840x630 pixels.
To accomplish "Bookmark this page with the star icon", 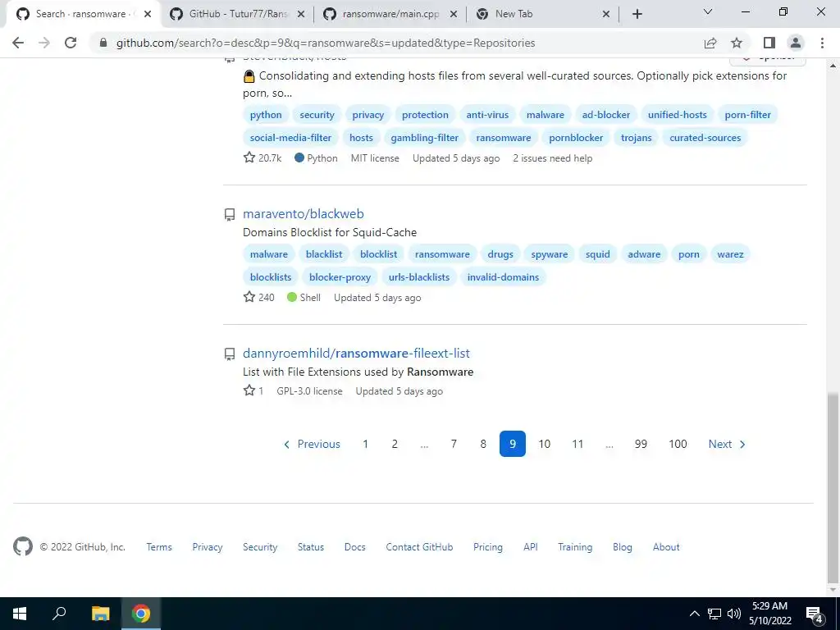I will (x=737, y=43).
